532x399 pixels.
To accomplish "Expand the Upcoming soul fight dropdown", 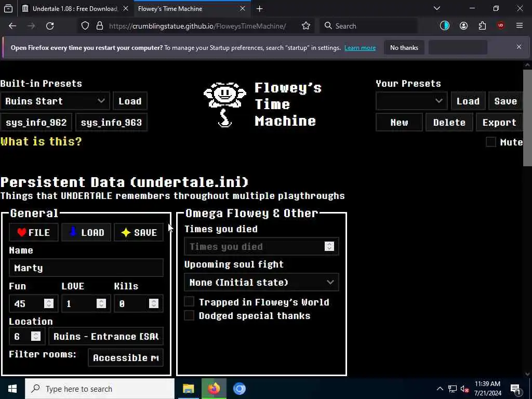I will [x=262, y=282].
